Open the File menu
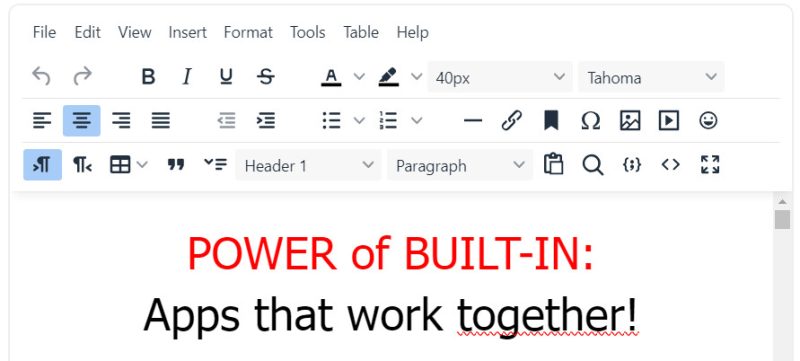 tap(44, 32)
